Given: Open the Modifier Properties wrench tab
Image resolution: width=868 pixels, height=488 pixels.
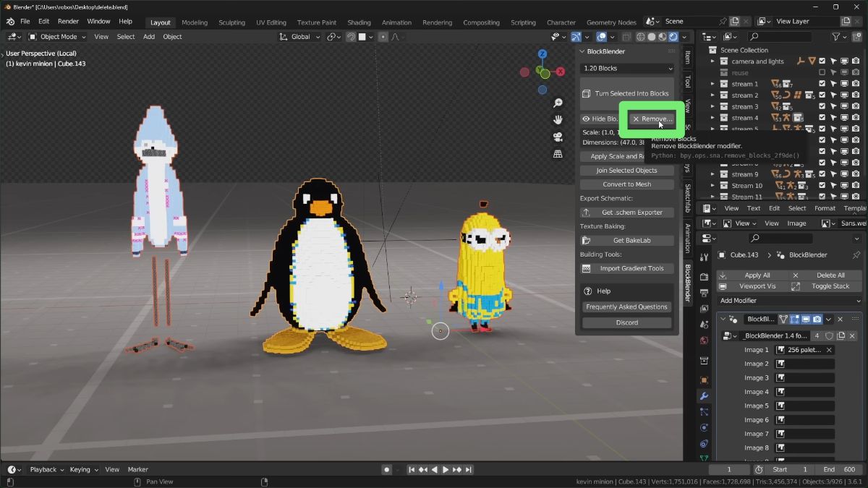Looking at the screenshot, I should (x=704, y=395).
